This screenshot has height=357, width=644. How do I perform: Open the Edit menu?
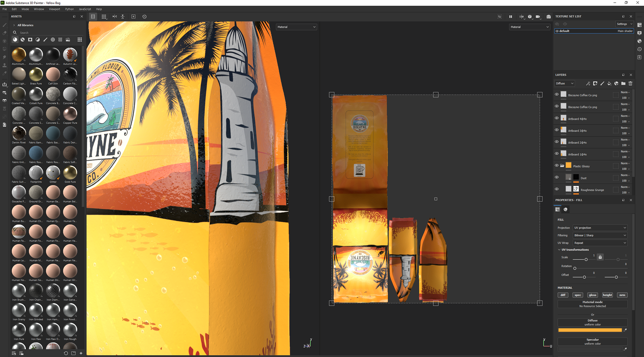tap(14, 9)
